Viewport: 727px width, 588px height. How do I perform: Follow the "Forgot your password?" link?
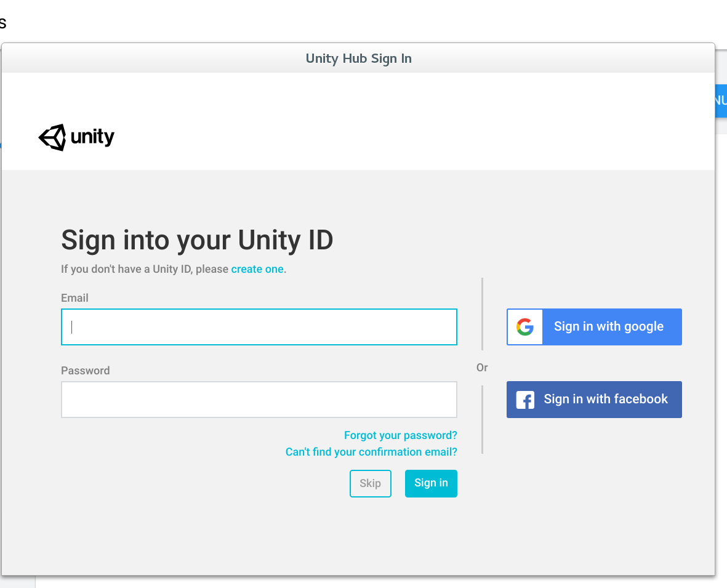[400, 435]
